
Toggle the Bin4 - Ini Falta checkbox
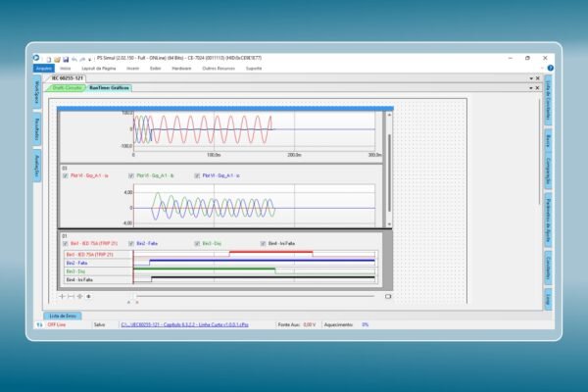[x=263, y=243]
